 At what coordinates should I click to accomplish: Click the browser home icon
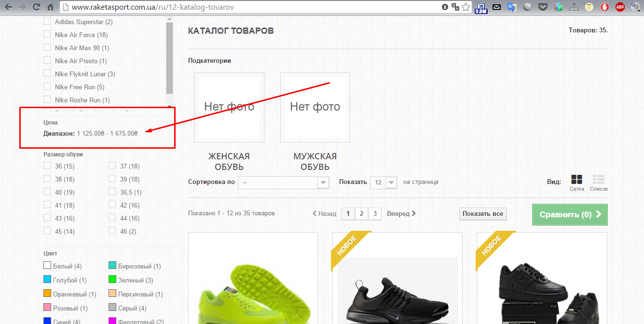(x=50, y=7)
